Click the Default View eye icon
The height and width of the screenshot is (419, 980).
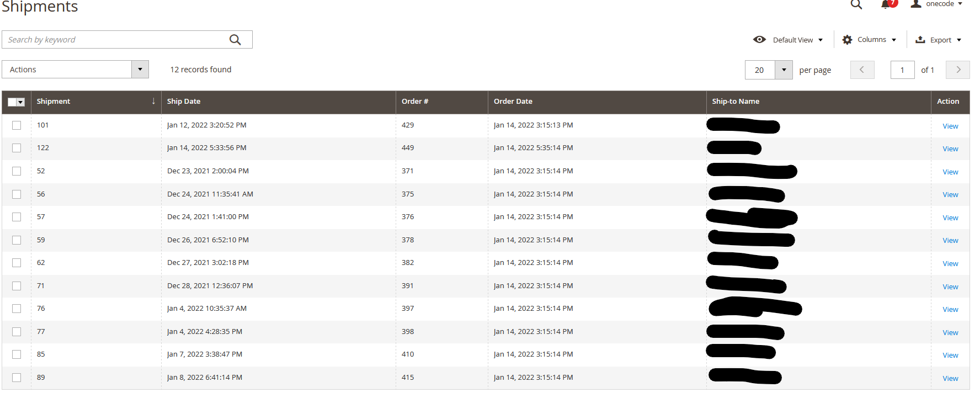tap(760, 40)
